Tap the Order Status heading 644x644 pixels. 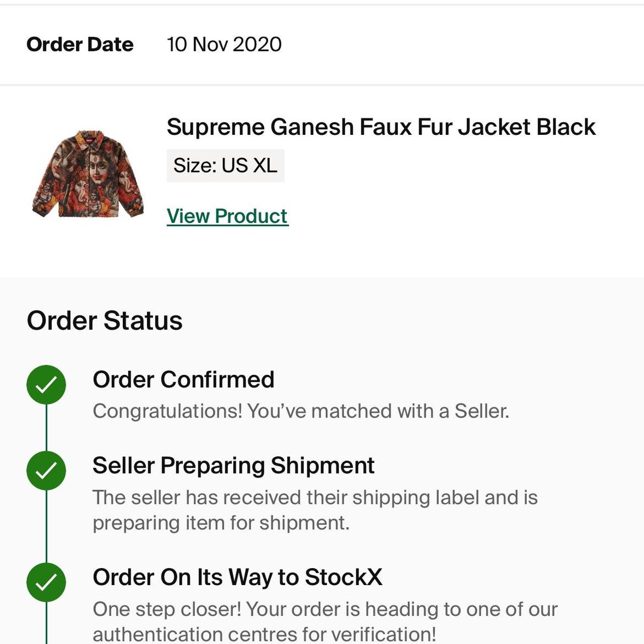[x=105, y=320]
